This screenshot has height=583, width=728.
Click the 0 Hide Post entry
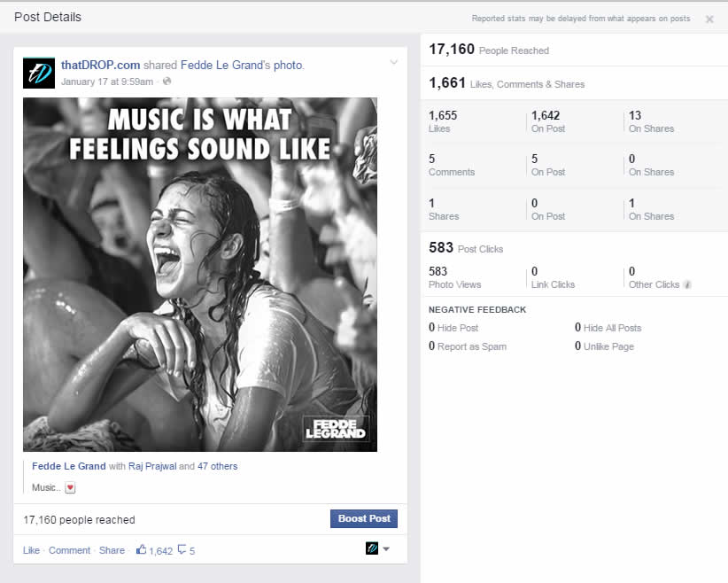(453, 328)
